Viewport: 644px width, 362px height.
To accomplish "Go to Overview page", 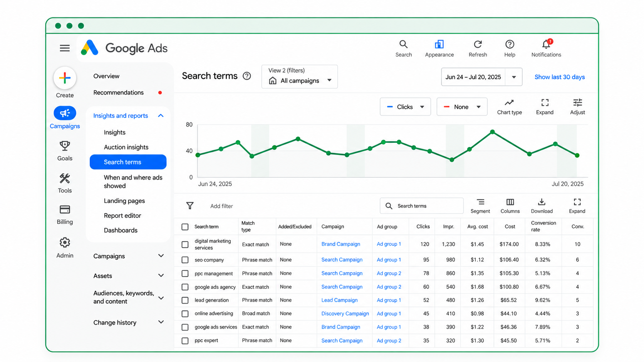I will tap(106, 76).
